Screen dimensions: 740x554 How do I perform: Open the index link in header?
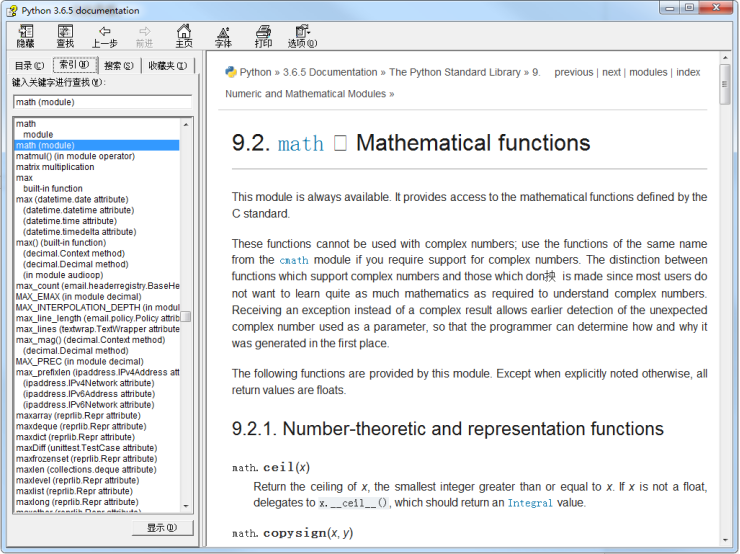pos(688,72)
